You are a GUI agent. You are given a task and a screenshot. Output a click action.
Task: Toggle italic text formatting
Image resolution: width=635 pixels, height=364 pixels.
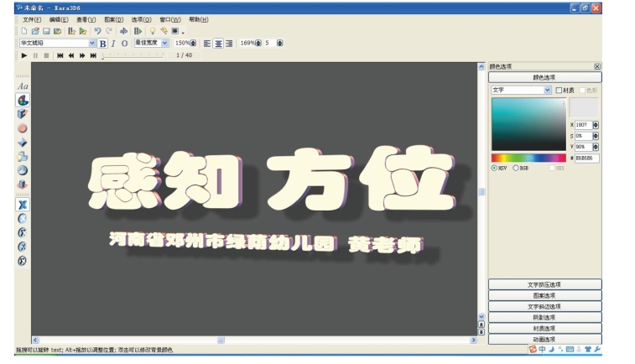(113, 44)
